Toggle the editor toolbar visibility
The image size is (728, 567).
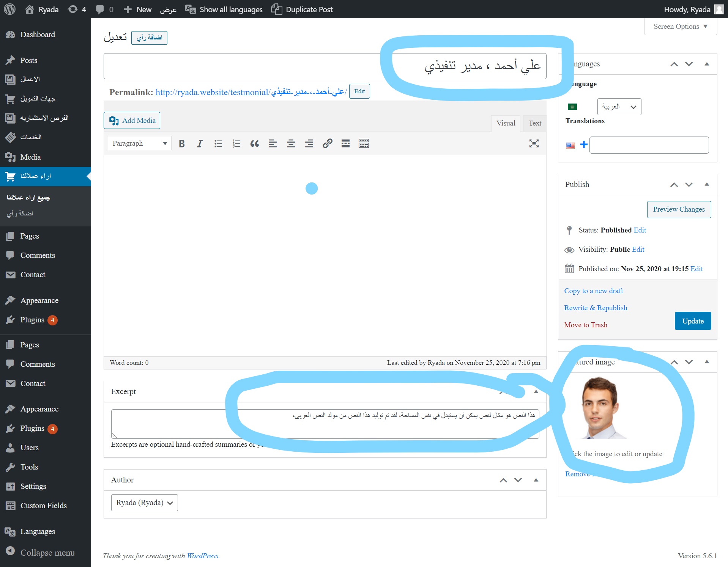364,143
